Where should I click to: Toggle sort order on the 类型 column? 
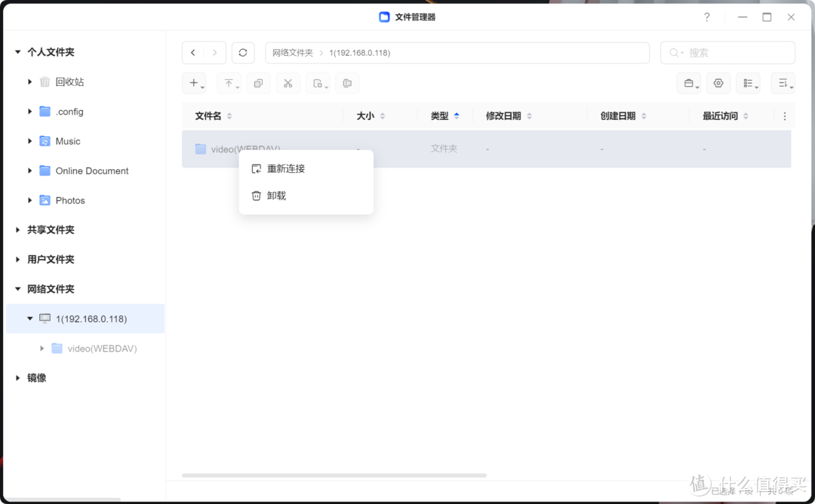pos(457,115)
